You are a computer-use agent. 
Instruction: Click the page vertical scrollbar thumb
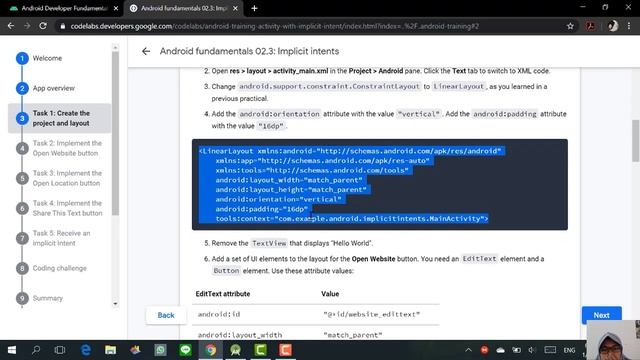tap(636, 141)
